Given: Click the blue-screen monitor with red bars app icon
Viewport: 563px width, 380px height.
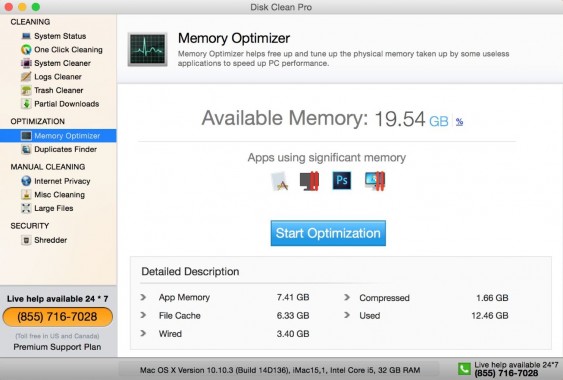Looking at the screenshot, I should [x=375, y=181].
